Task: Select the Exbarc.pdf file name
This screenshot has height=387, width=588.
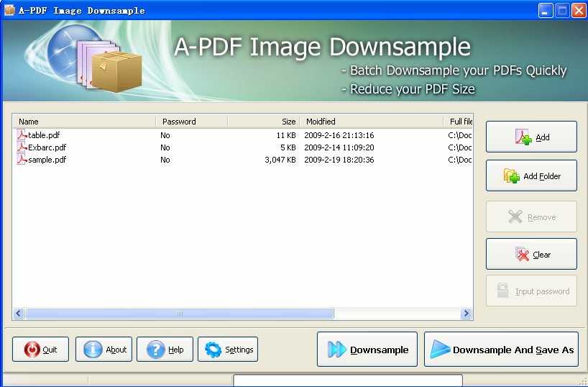Action: pos(47,147)
